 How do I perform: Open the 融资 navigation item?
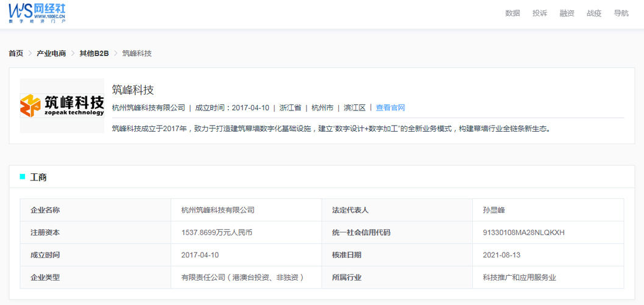click(567, 13)
